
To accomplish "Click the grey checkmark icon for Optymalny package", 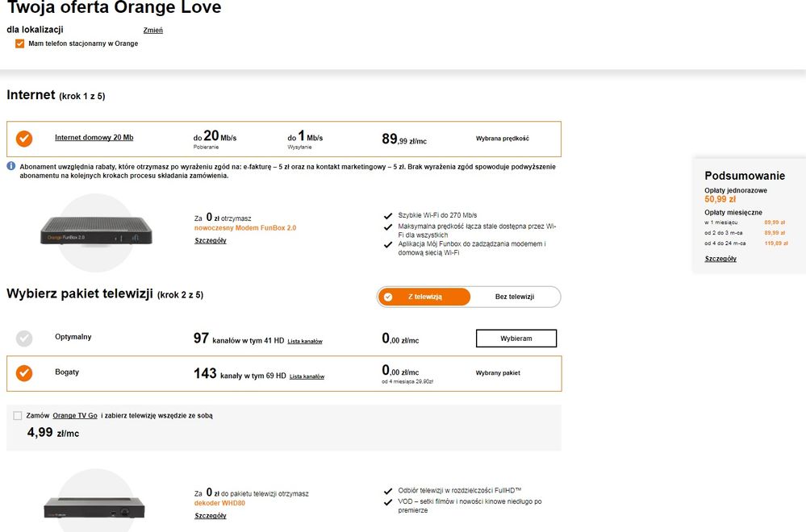I will click(24, 339).
